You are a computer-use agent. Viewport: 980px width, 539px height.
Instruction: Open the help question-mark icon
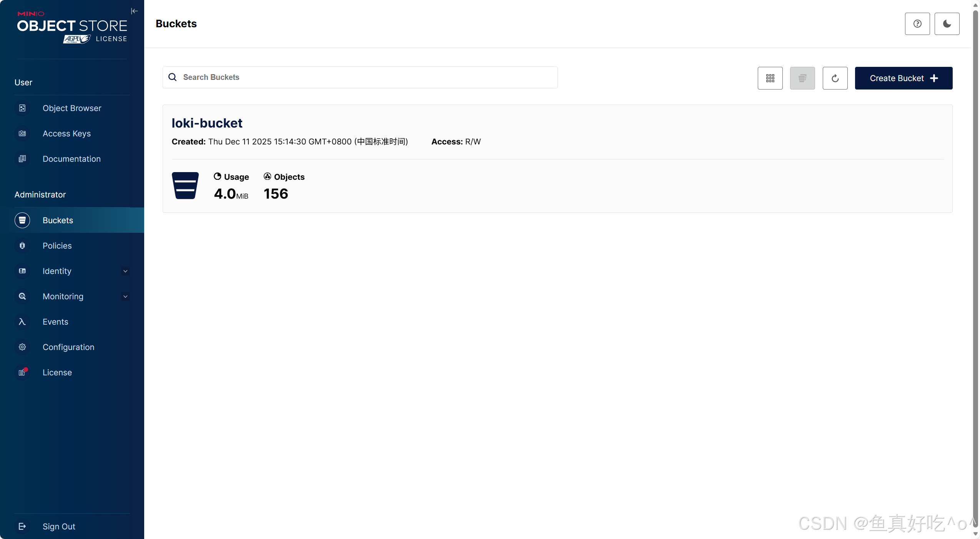(917, 24)
